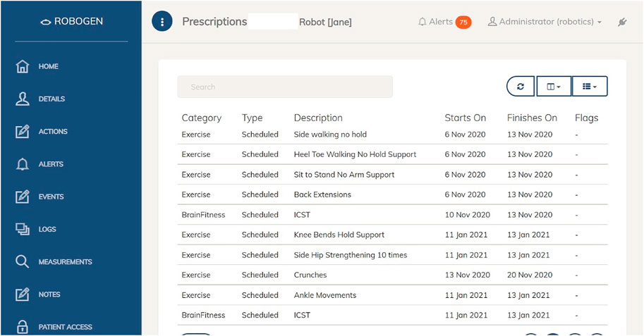
Task: View the 75 alerts notification badge
Action: click(x=463, y=22)
